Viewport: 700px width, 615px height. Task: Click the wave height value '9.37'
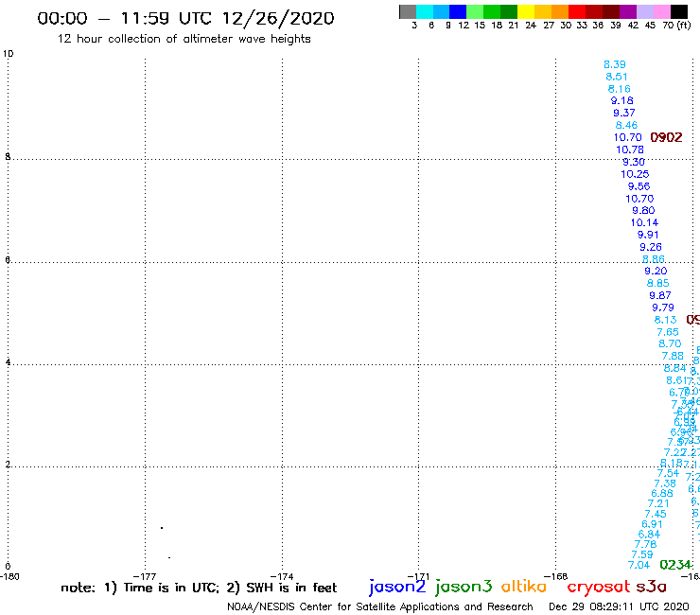(x=624, y=113)
